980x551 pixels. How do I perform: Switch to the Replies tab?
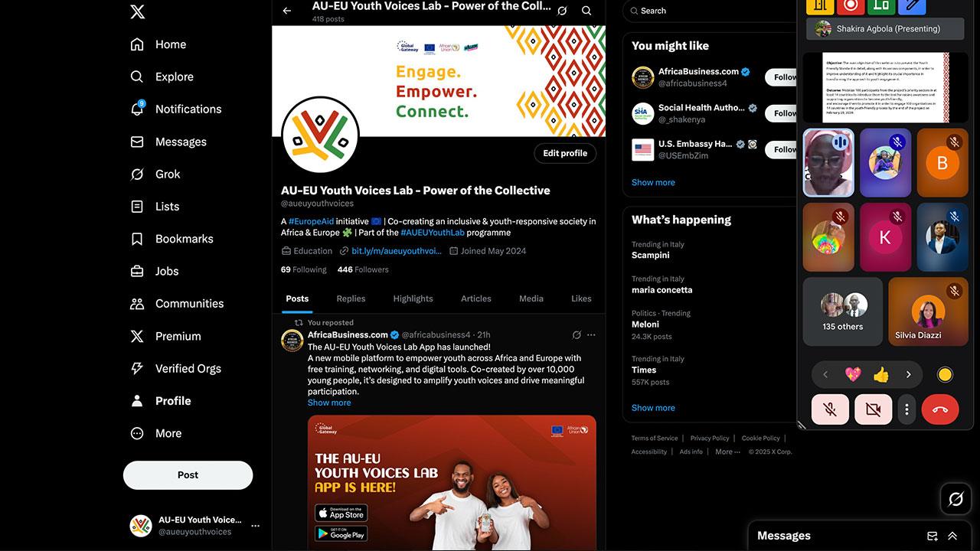tap(351, 298)
